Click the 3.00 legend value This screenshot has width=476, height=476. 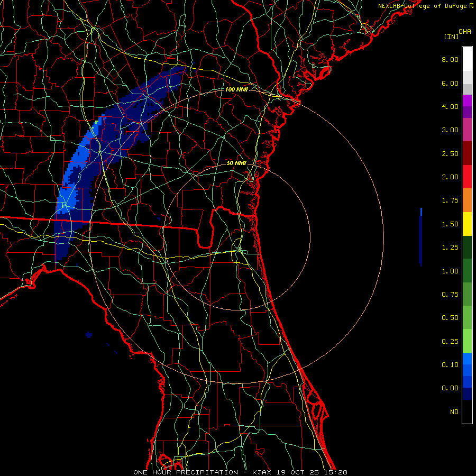pos(450,130)
